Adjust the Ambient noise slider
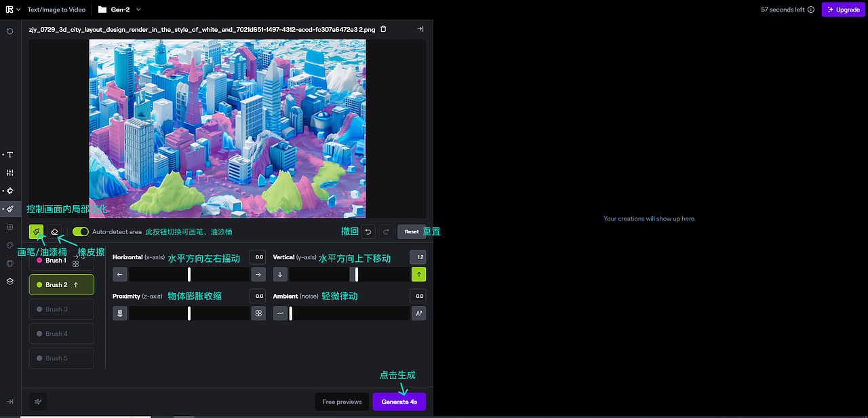The height and width of the screenshot is (418, 868). click(349, 313)
